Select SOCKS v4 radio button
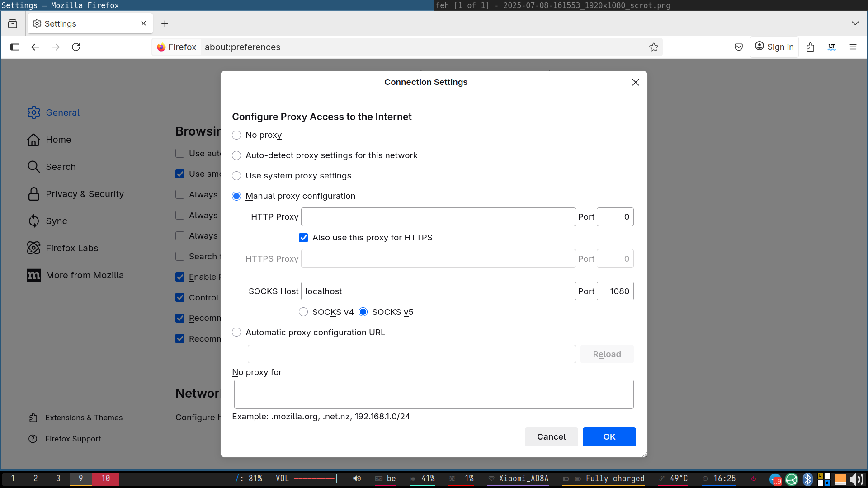 (x=303, y=312)
